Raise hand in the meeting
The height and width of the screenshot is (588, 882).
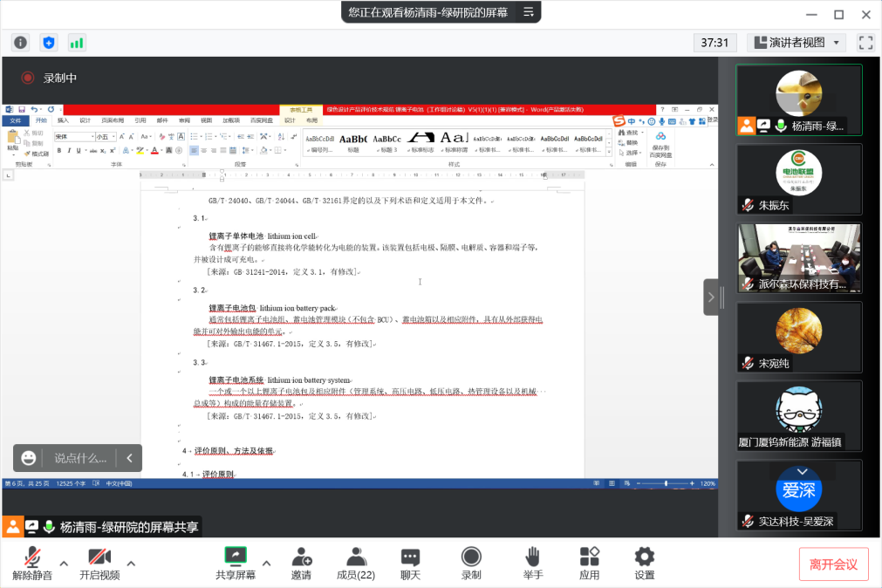pyautogui.click(x=533, y=564)
